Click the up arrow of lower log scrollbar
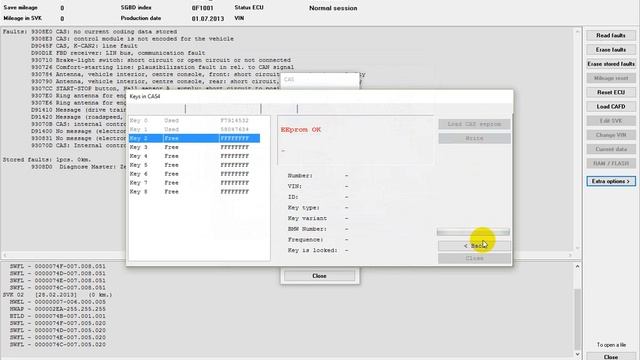640x360 pixels. click(577, 267)
